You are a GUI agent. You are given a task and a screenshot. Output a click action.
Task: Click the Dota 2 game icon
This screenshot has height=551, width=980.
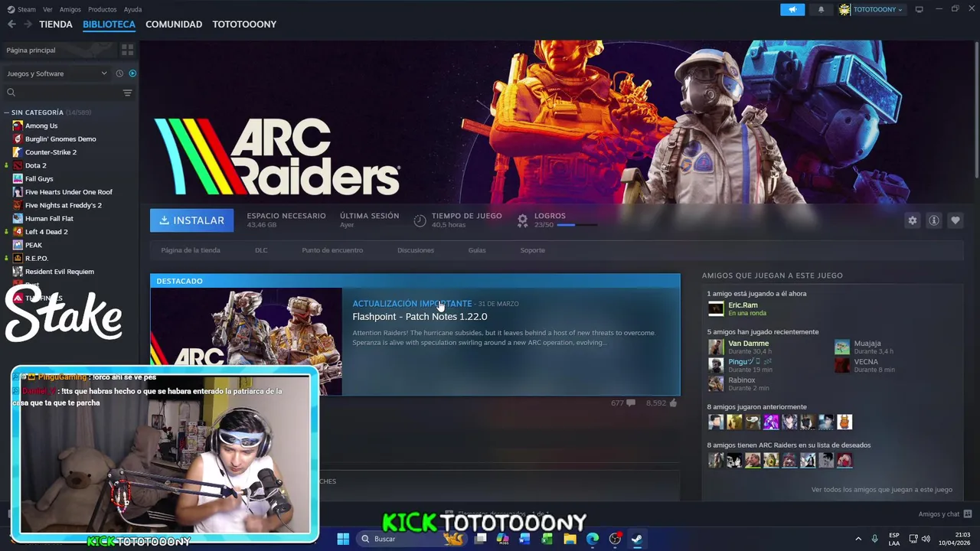click(x=18, y=165)
